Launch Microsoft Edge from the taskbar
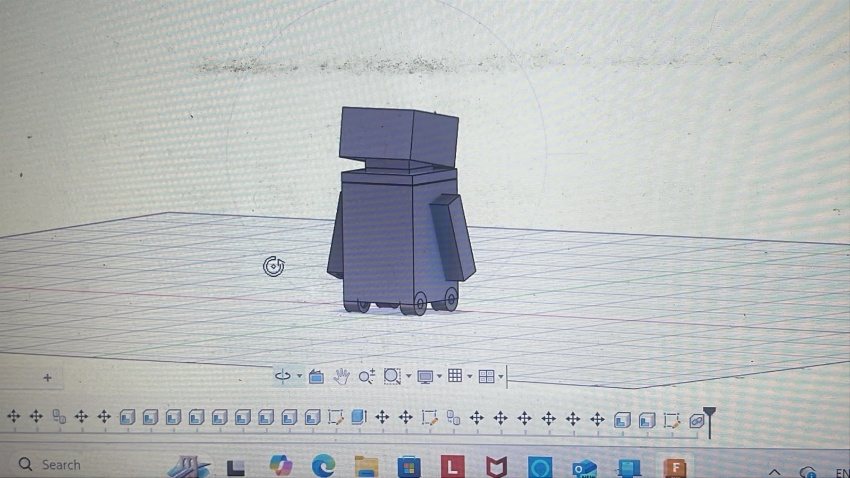Viewport: 850px width, 478px height. [324, 465]
